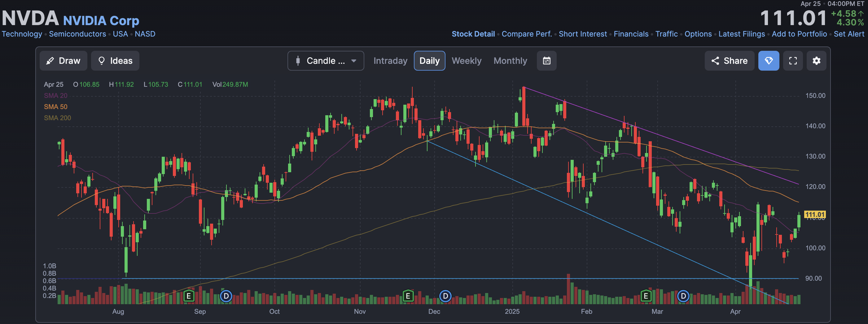Screen dimensions: 868x324
Task: Click the earnings E marker in late November
Action: pos(408,296)
